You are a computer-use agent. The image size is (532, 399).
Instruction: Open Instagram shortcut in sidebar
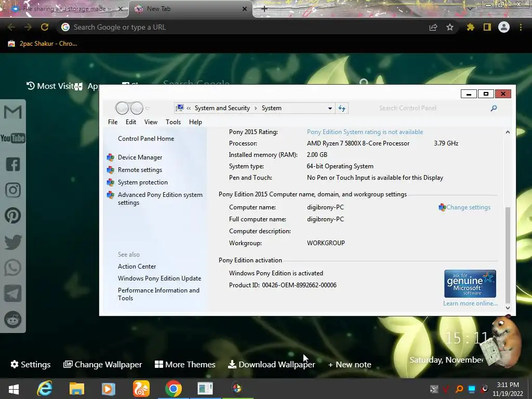(12, 190)
